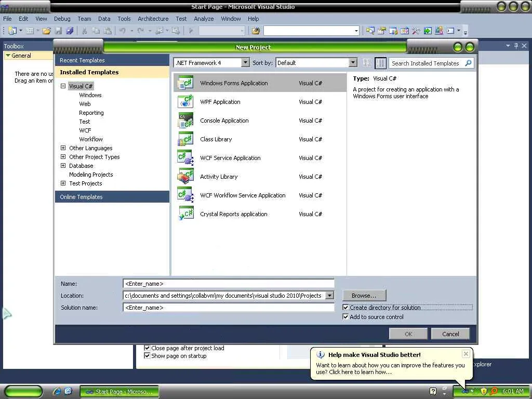Open the Location path dropdown arrow
The image size is (532, 399).
click(x=329, y=296)
